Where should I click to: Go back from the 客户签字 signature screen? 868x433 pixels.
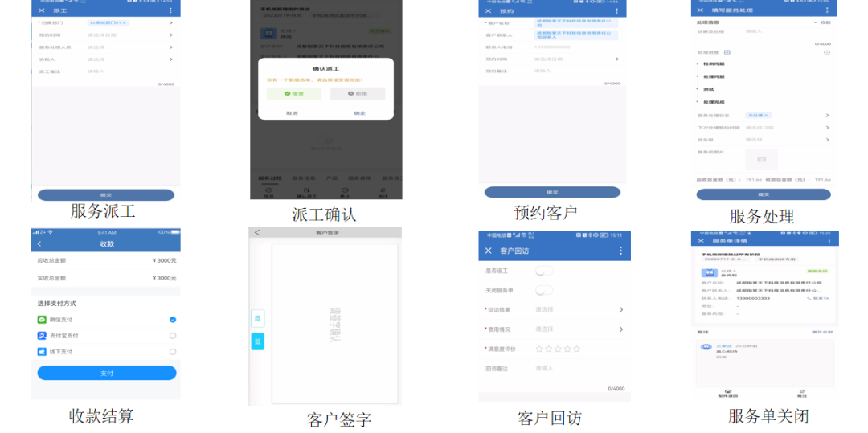(257, 233)
